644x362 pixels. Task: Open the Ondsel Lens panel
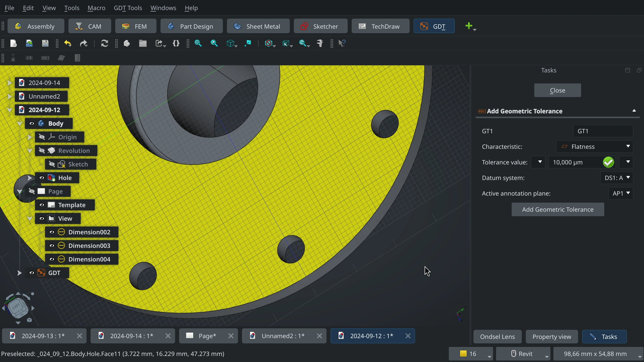click(497, 337)
